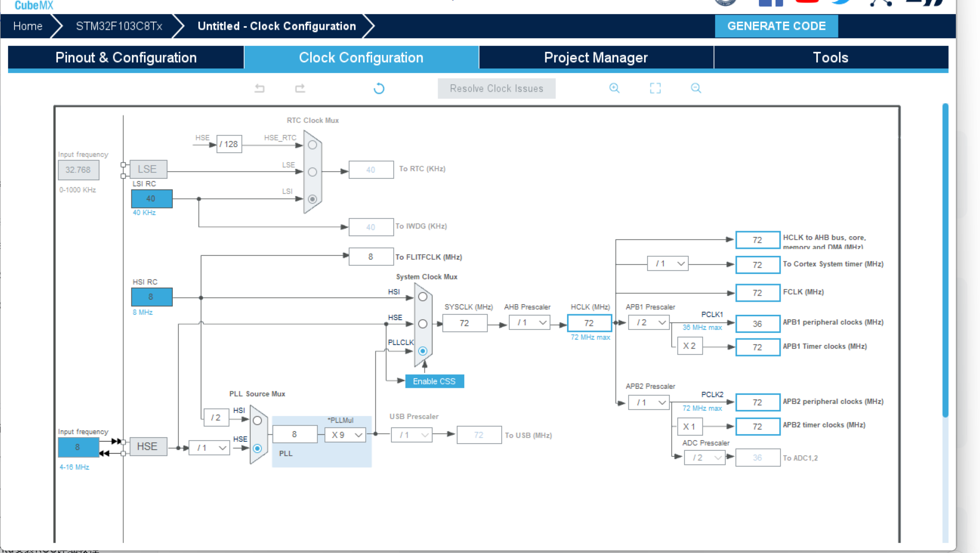The height and width of the screenshot is (553, 980).
Task: Click the LSI RC 40 block
Action: point(152,198)
